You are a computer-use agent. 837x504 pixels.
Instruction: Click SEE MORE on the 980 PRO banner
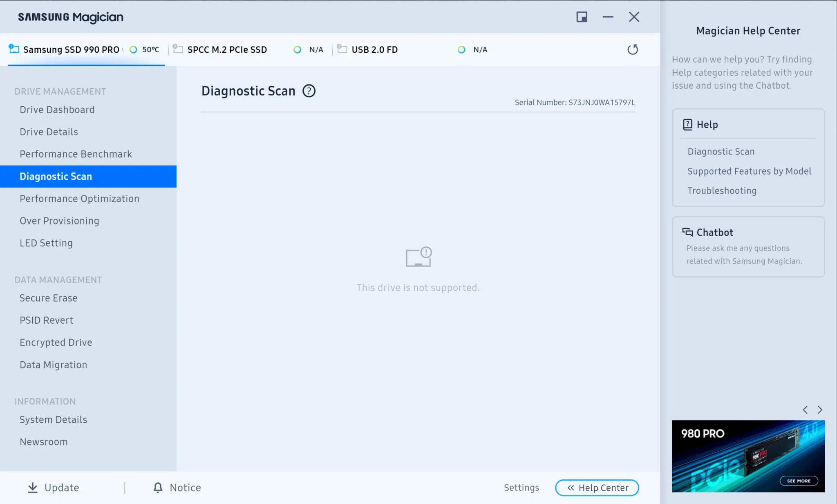799,481
